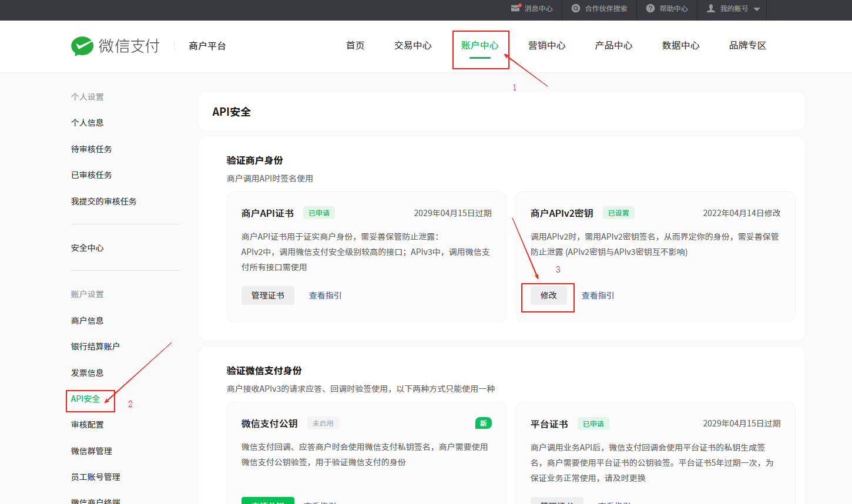This screenshot has height=504, width=852.
Task: Click the 微信支付公钥 card title
Action: click(x=269, y=424)
